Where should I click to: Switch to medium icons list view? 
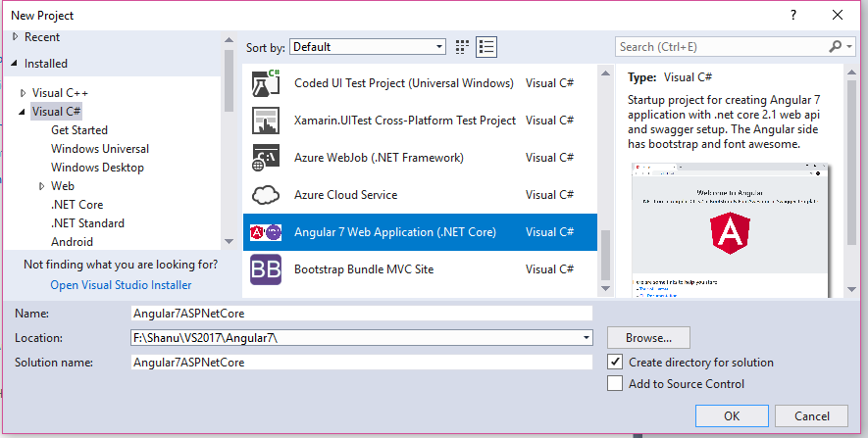pos(486,47)
